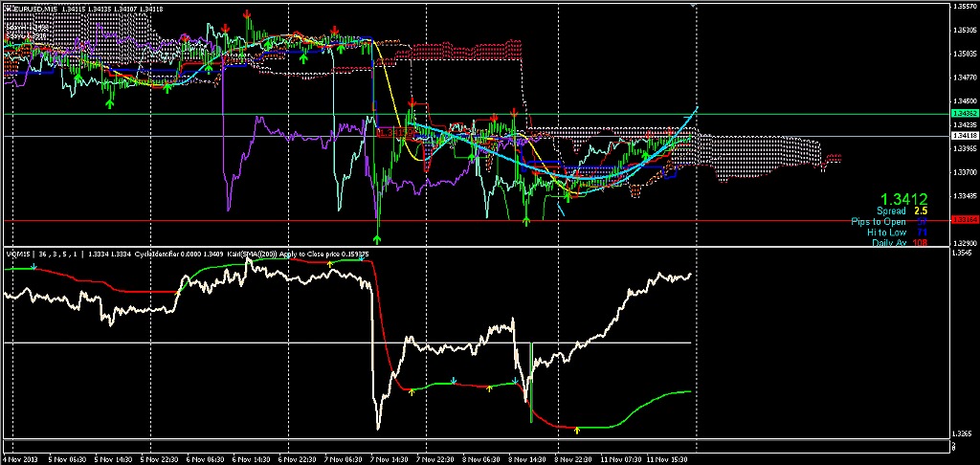Click the 5 Nov 14:30 time label
Screen dimensions: 980x465
coord(113,458)
